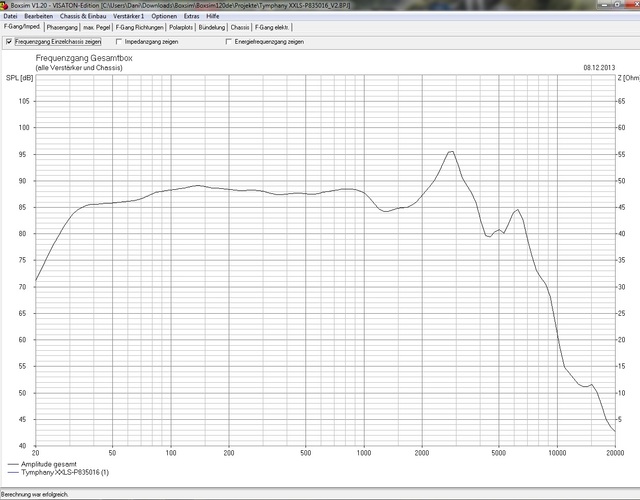
Task: Open the Optionen menu
Action: [164, 17]
